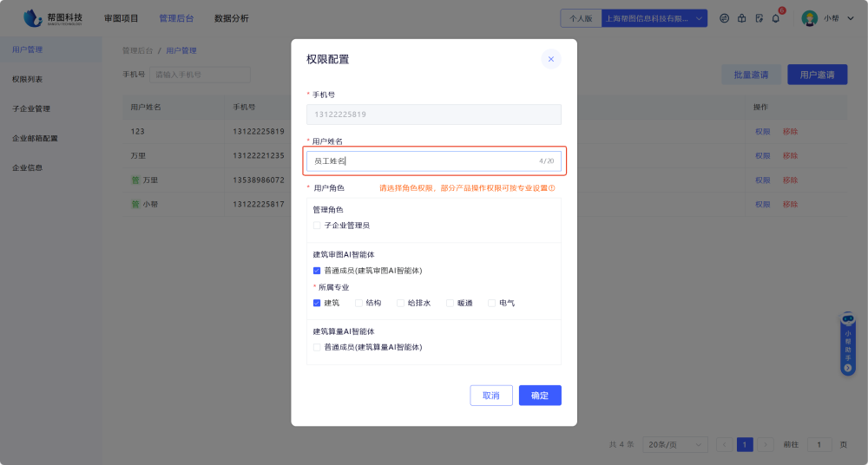Image resolution: width=868 pixels, height=465 pixels.
Task: Click the notification bell icon
Action: pos(775,18)
